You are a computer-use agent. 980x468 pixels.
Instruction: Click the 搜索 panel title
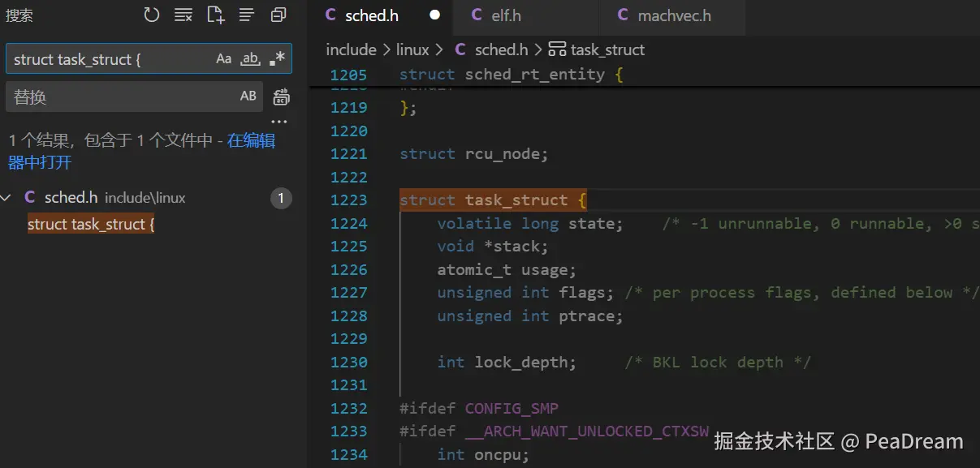click(19, 15)
